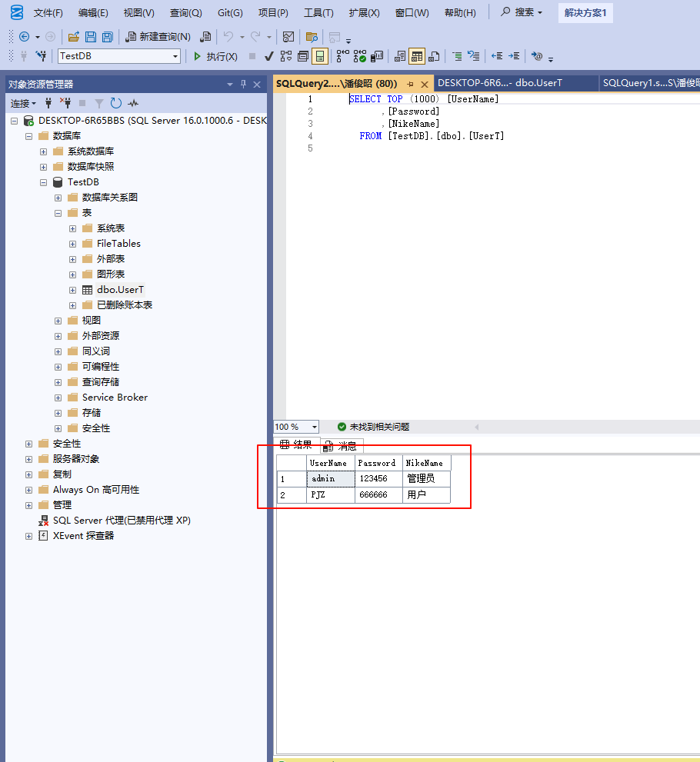The height and width of the screenshot is (762, 700).
Task: Toggle Include Client Statistics icon
Action: click(x=377, y=56)
